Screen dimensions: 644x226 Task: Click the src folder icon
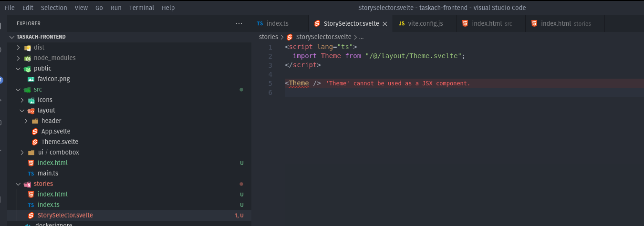(28, 90)
